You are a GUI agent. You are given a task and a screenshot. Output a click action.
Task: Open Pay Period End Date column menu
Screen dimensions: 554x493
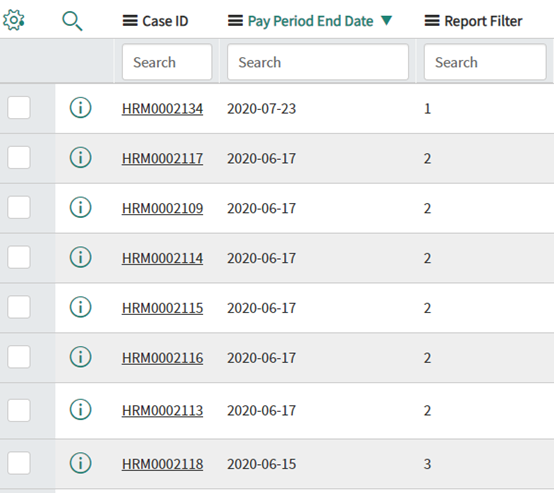click(235, 21)
